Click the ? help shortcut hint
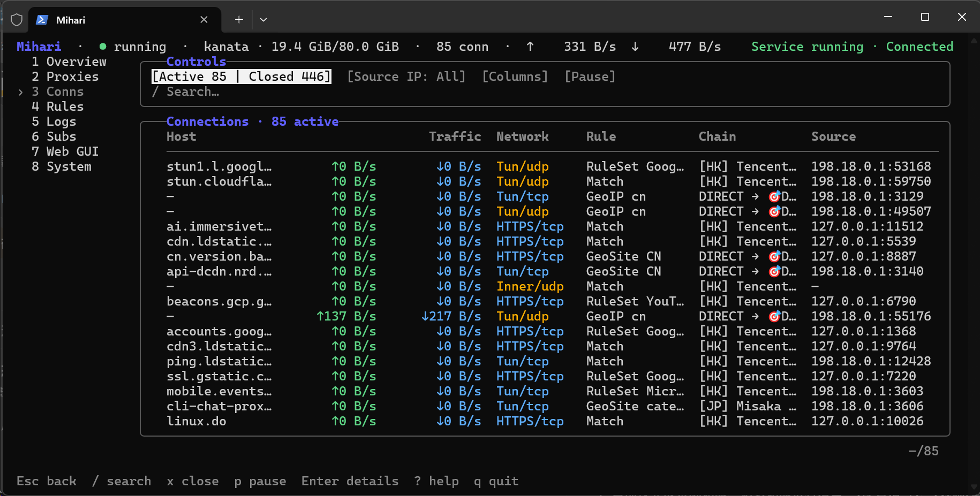 [x=436, y=481]
